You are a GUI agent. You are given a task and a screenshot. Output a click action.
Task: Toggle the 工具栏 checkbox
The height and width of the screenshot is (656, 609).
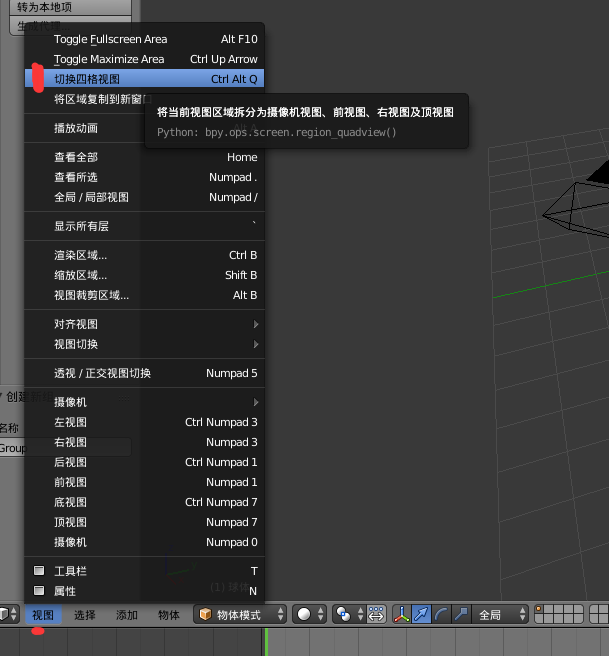pyautogui.click(x=39, y=570)
